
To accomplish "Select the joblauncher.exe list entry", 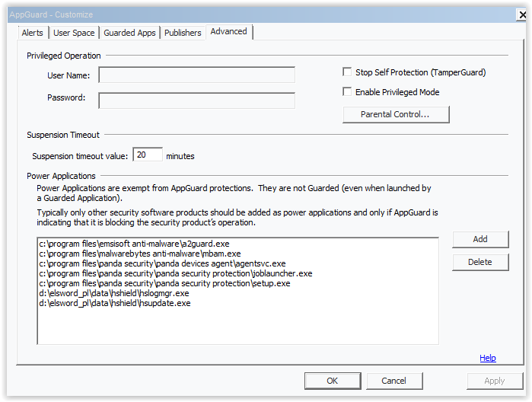I will 175,273.
